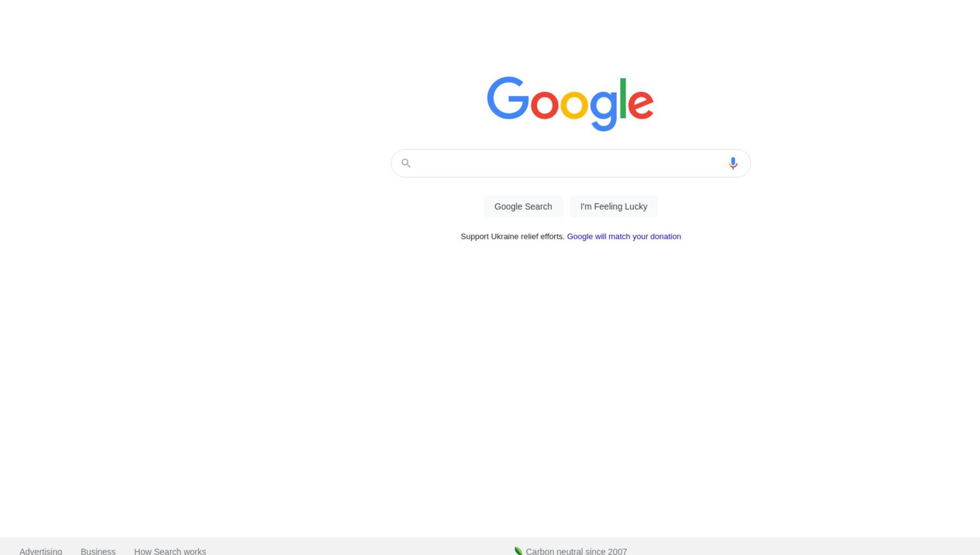Click the Support Ukraine relief efforts text
980x555 pixels.
click(x=512, y=237)
